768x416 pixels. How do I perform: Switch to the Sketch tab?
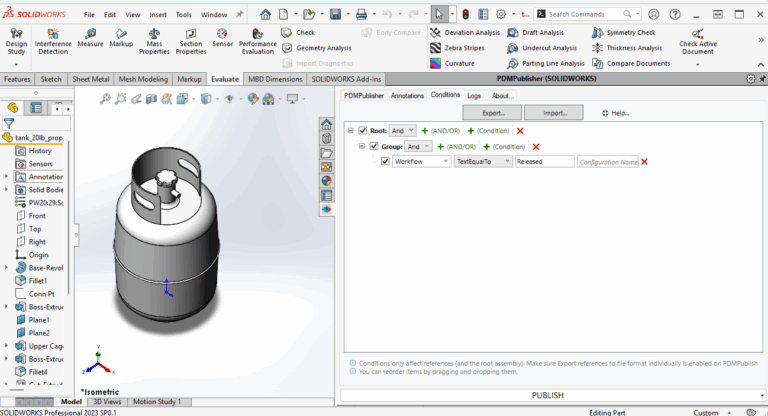pos(51,79)
